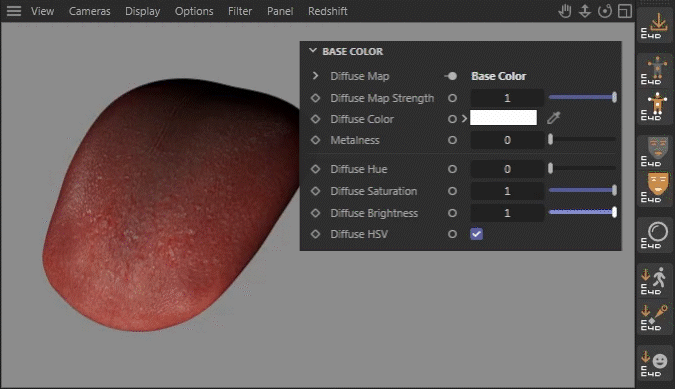Screen dimensions: 675x389
Task: Click Metalness circle port
Action: (452, 140)
